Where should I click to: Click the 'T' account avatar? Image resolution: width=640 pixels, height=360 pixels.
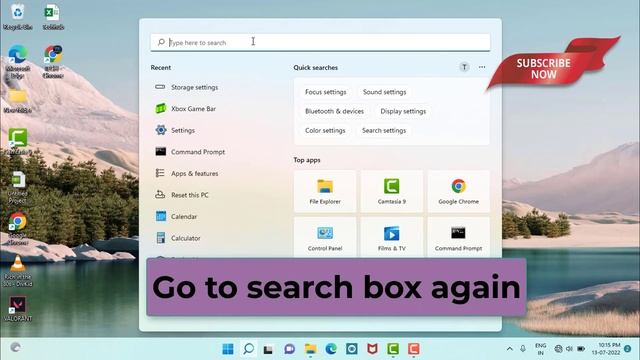tap(464, 67)
